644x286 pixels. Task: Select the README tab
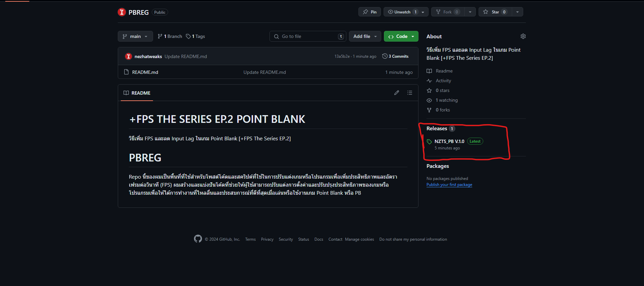click(x=137, y=93)
